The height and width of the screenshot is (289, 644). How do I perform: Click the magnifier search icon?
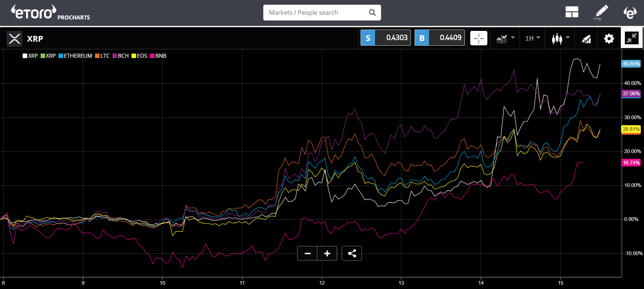372,12
